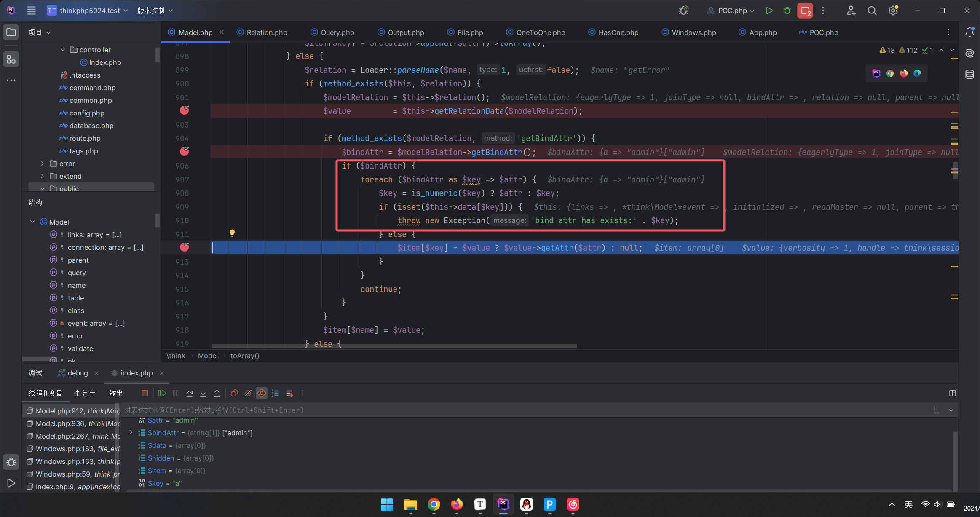This screenshot has height=517, width=980.
Task: Open thinkphp5024.test project dropdown
Action: 88,11
